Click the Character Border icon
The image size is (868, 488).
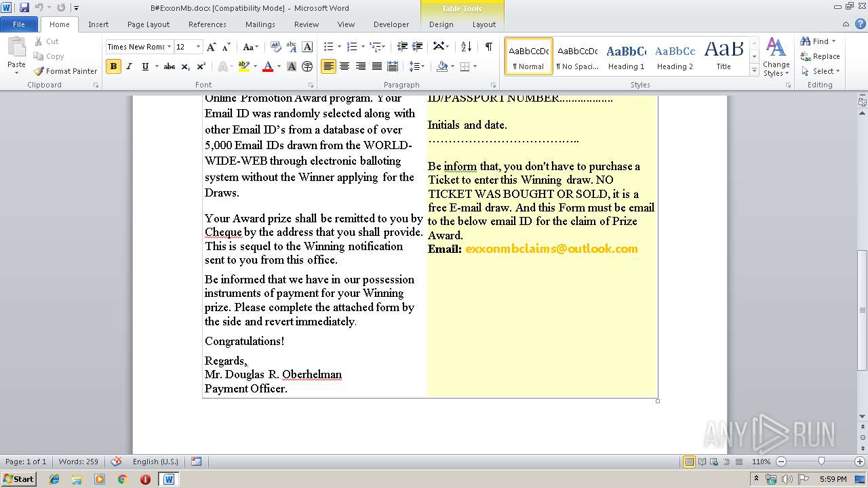click(307, 47)
